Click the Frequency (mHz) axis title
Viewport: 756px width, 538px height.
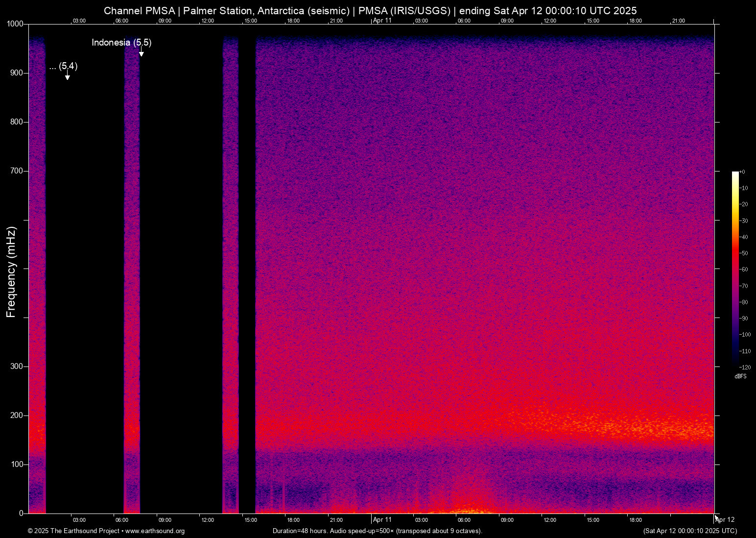[x=11, y=272]
